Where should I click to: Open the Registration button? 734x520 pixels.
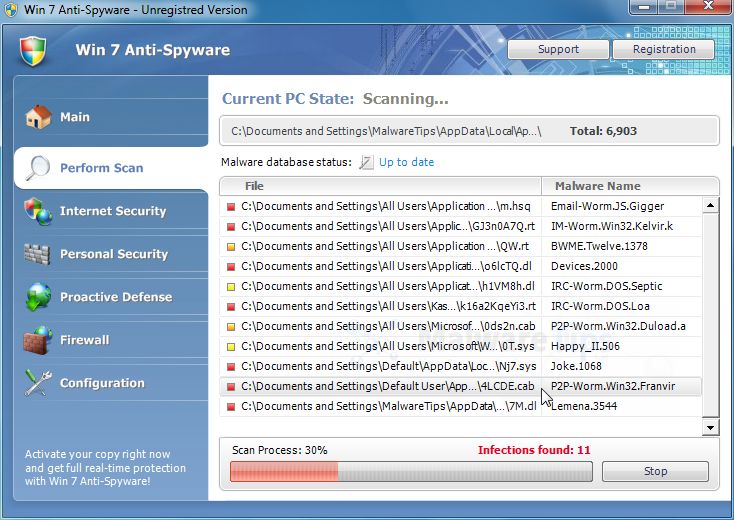(664, 49)
